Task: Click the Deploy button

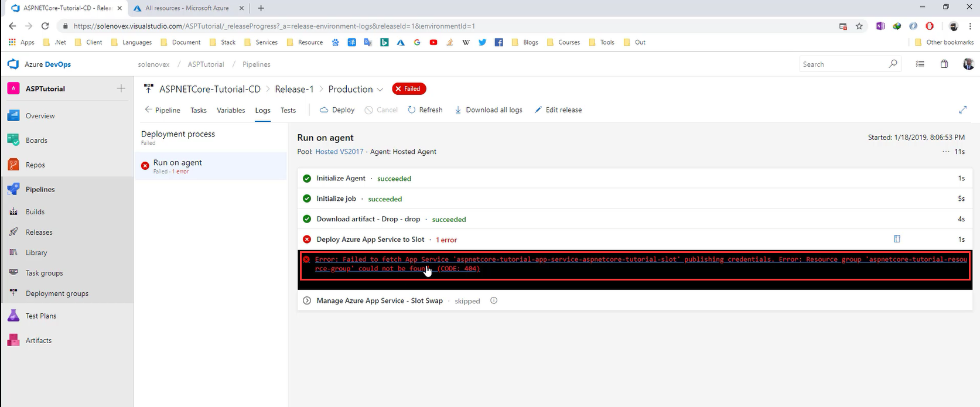Action: coord(337,110)
